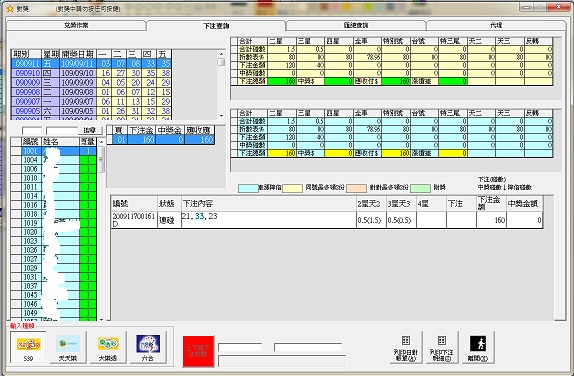Image resolution: width=574 pixels, height=376 pixels.
Task: Click the 姓名 column header in member list
Action: pyautogui.click(x=60, y=142)
